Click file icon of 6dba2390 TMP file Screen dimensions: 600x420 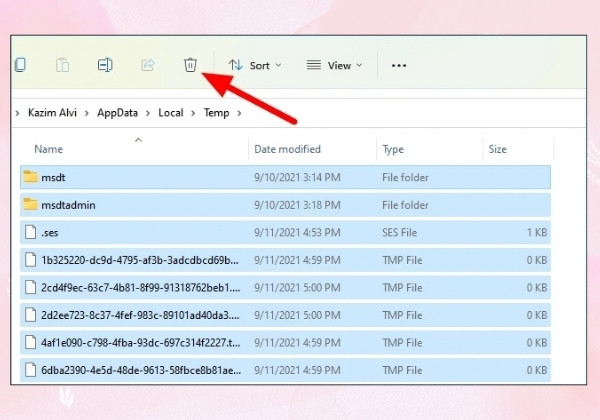(31, 370)
